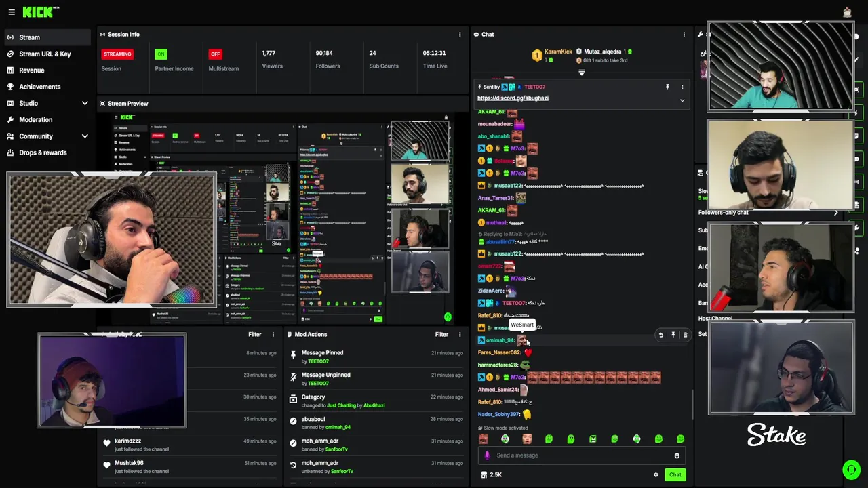Click the Kick logo
Viewport: 868px width, 488px height.
tap(41, 12)
